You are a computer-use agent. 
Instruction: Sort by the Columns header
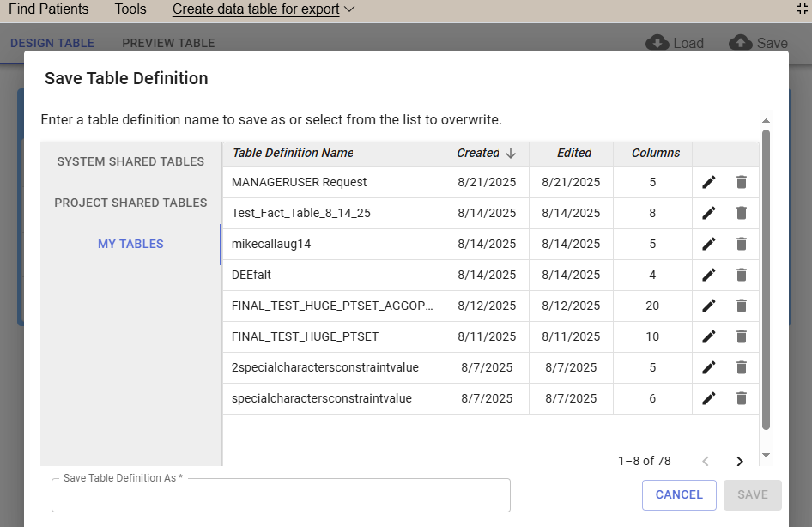656,153
